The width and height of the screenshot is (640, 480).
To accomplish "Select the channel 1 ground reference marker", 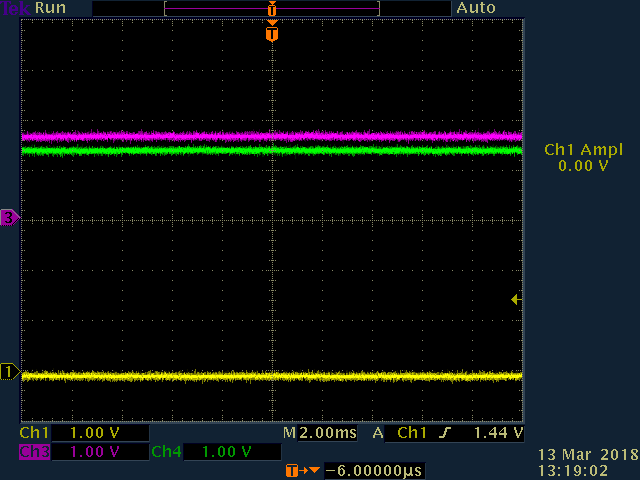I will (x=10, y=372).
